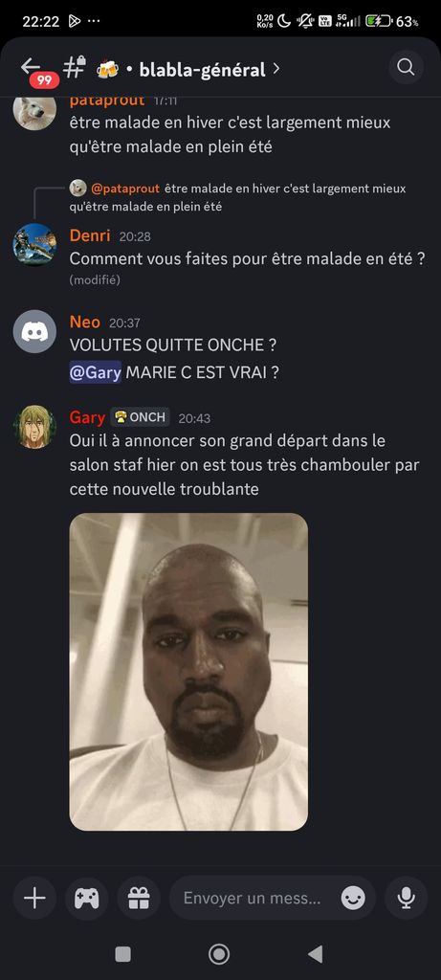Tap the microphone voice message icon
The width and height of the screenshot is (441, 980).
pyautogui.click(x=407, y=898)
